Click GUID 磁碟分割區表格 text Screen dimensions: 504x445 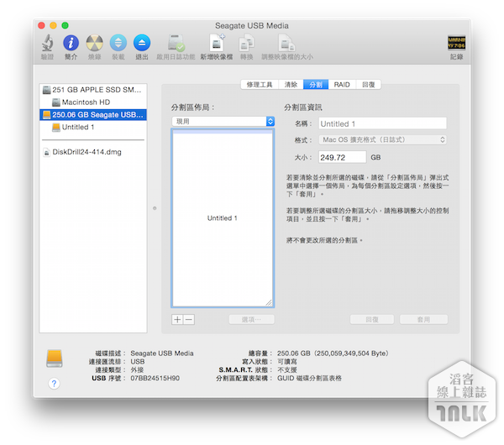(x=309, y=378)
